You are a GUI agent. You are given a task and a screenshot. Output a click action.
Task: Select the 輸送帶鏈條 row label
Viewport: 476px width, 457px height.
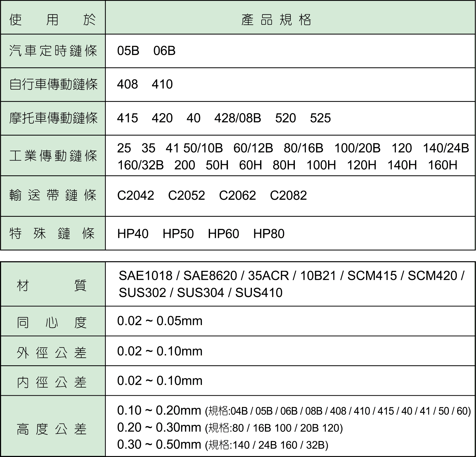point(53,195)
